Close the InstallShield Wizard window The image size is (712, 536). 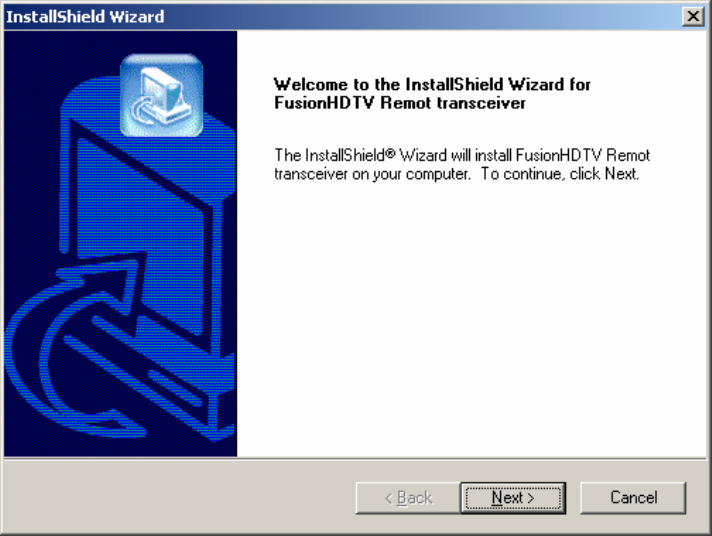pyautogui.click(x=693, y=16)
